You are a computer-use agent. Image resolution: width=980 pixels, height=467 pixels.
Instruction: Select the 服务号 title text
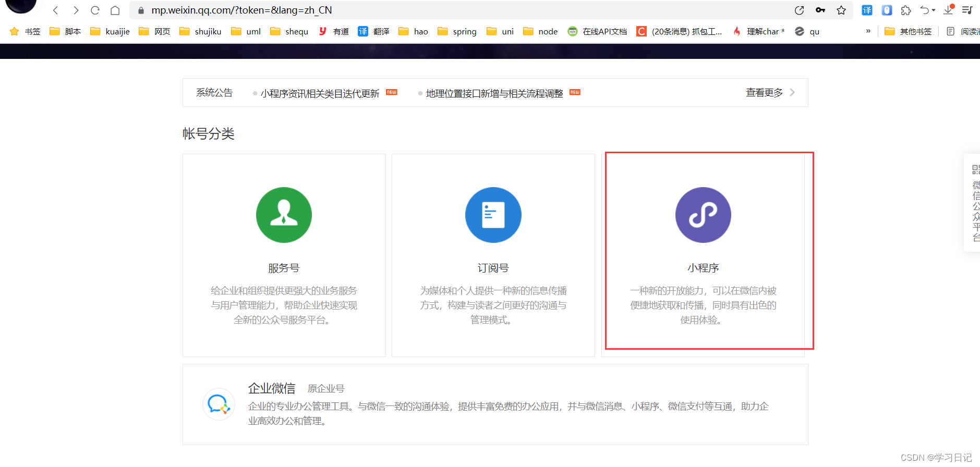(284, 268)
